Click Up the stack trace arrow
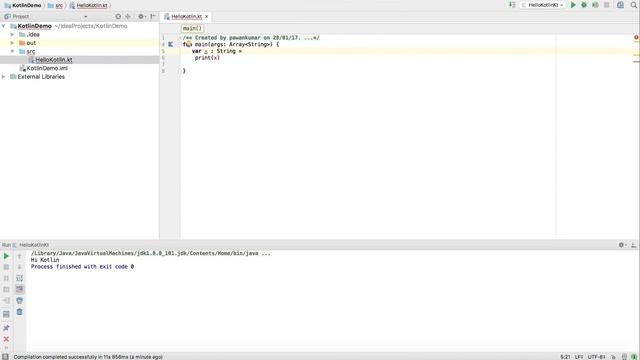The width and height of the screenshot is (640, 360). pyautogui.click(x=20, y=256)
